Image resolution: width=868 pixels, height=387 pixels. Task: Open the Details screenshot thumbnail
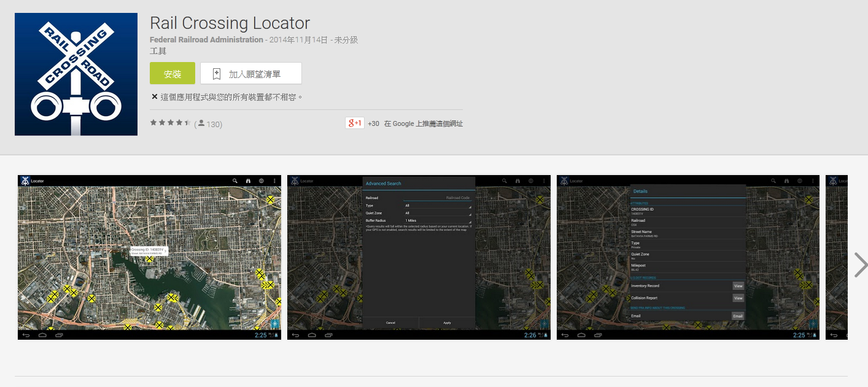(688, 257)
